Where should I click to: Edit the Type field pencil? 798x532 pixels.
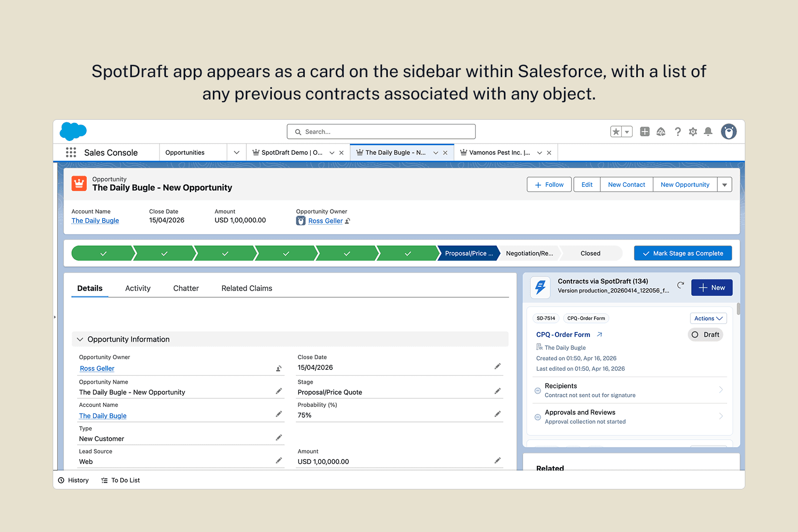tap(279, 437)
